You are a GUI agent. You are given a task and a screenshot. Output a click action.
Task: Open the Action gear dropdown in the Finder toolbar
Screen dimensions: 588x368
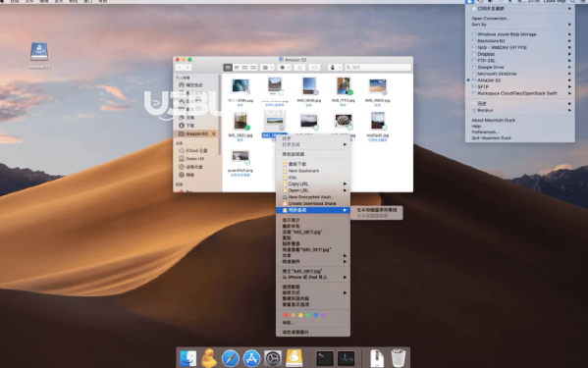285,68
